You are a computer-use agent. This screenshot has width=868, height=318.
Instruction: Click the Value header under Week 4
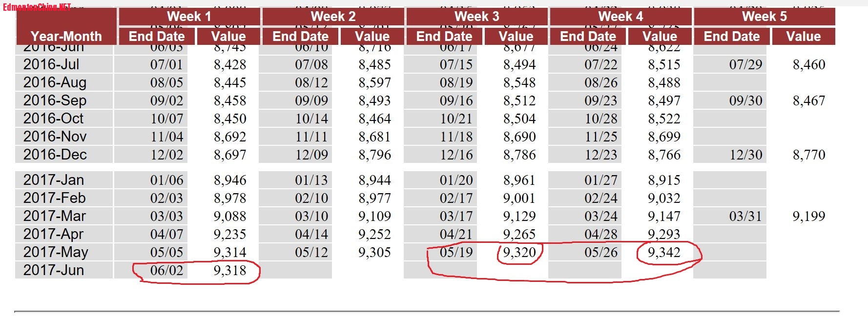point(660,36)
